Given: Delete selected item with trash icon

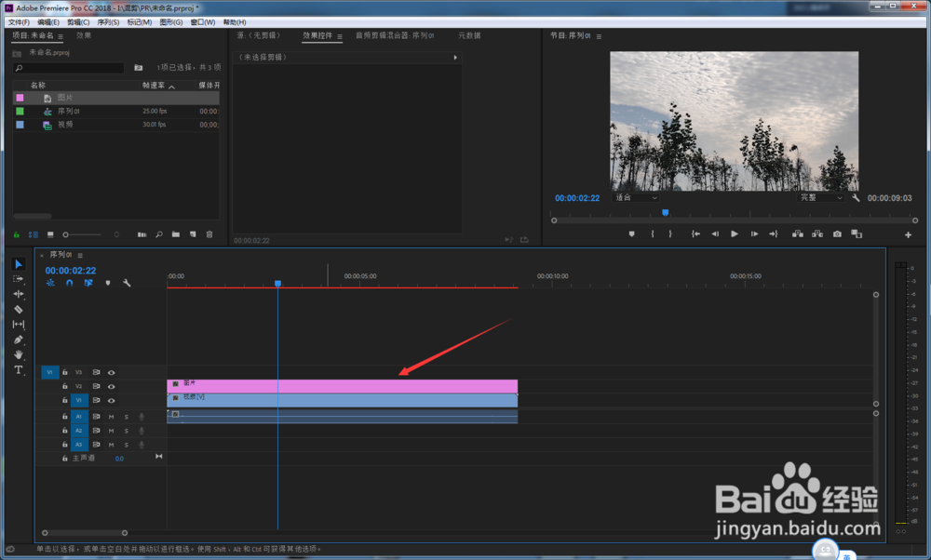Looking at the screenshot, I should [209, 234].
